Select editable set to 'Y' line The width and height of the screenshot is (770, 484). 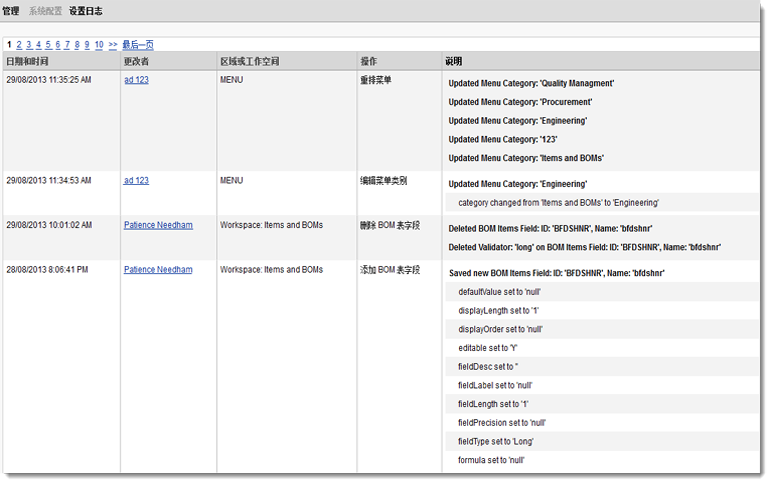[488, 348]
